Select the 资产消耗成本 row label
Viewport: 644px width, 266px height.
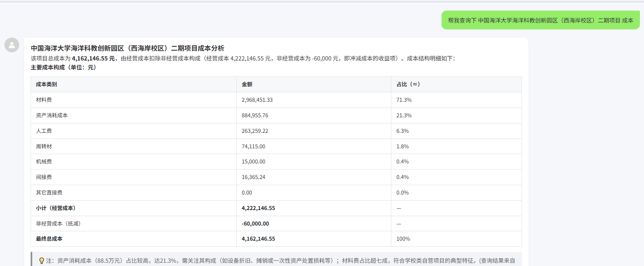click(x=52, y=115)
